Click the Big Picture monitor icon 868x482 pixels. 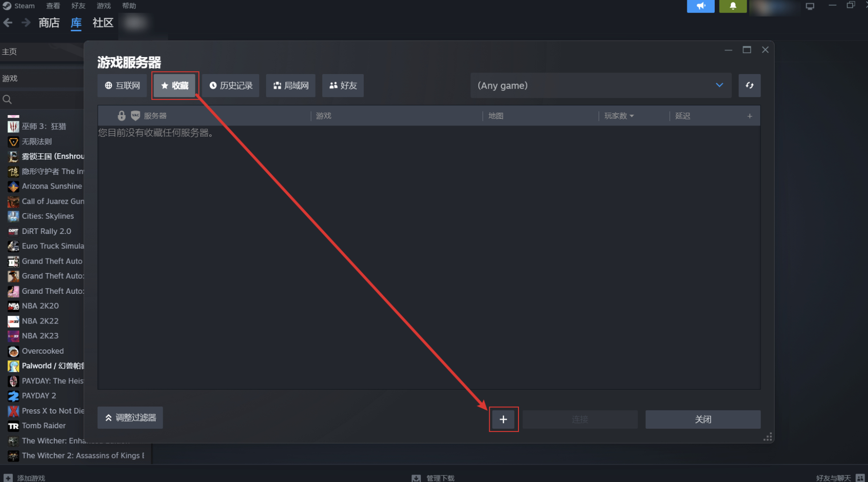coord(810,6)
